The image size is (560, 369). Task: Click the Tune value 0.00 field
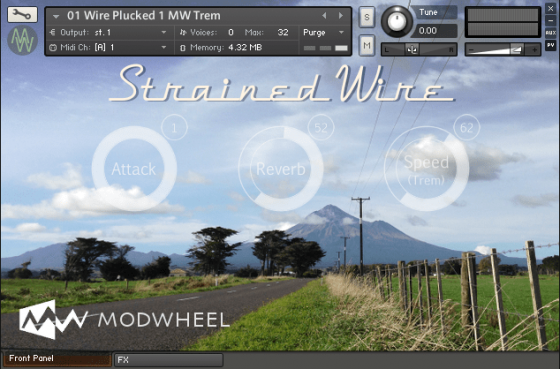435,31
